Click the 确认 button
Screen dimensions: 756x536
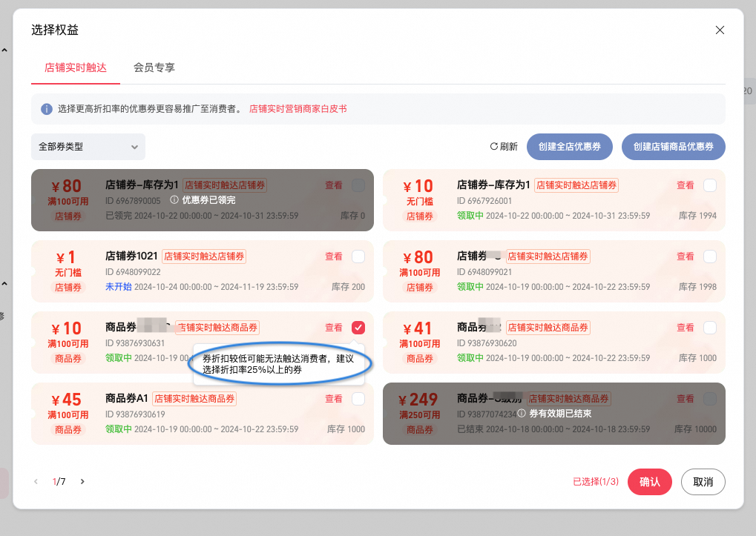tap(649, 482)
